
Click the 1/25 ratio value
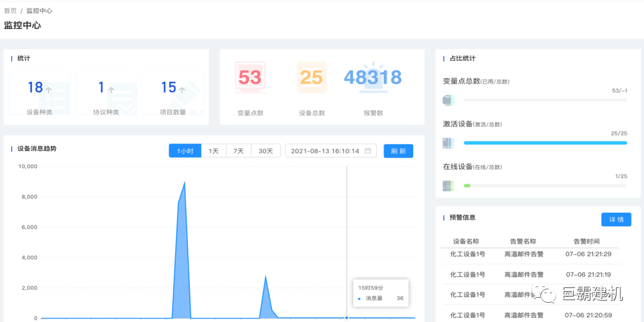pos(621,176)
